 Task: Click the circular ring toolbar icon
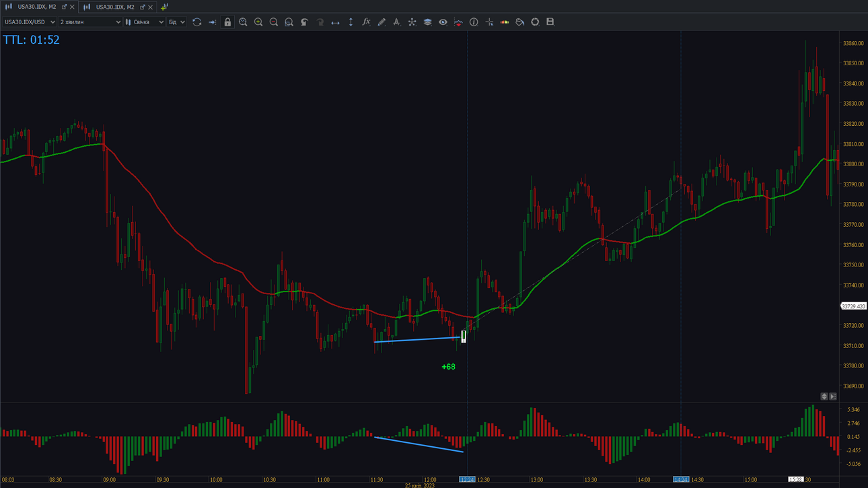(535, 22)
